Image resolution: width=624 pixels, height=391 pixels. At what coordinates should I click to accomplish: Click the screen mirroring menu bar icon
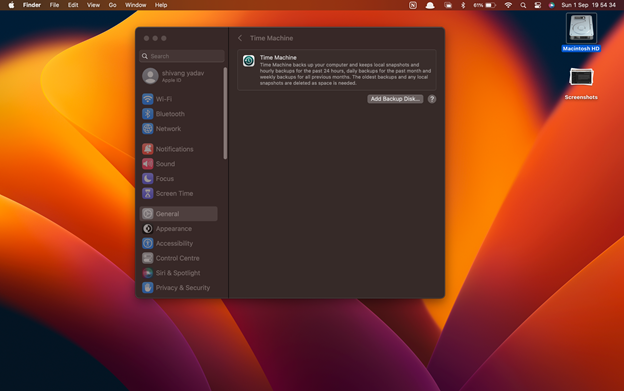[x=448, y=5]
